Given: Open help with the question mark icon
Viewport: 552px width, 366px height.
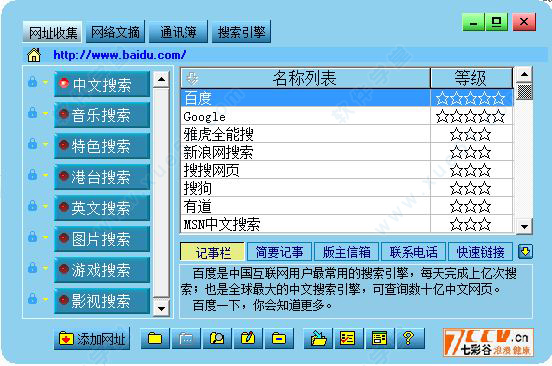Looking at the screenshot, I should pos(410,339).
